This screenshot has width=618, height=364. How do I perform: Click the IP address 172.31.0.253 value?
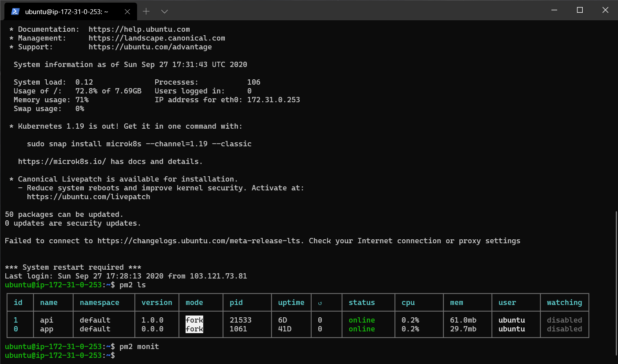(274, 100)
